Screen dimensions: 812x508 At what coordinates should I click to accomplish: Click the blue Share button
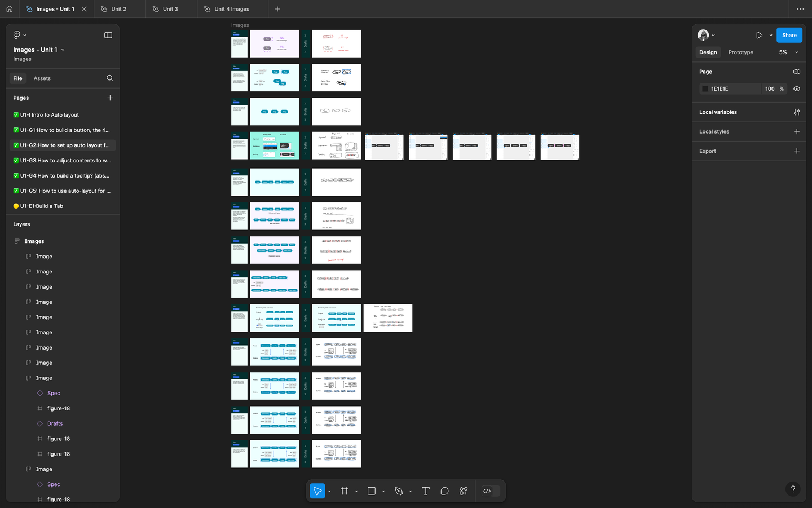(789, 35)
